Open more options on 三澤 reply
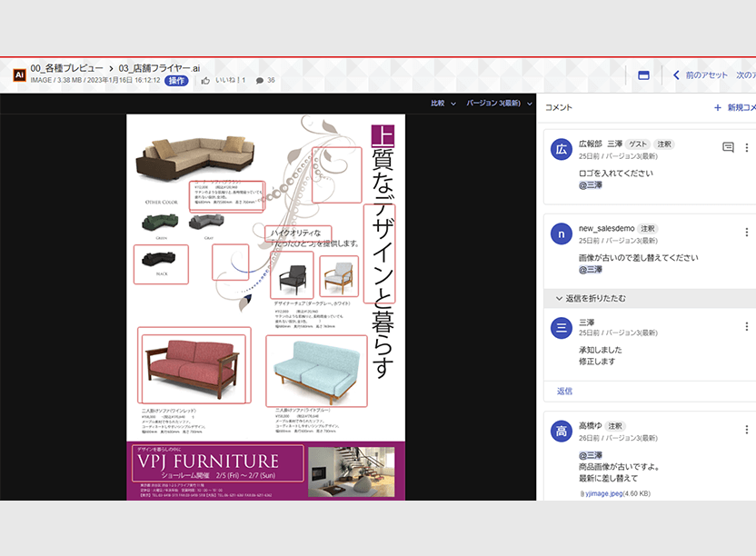 click(x=746, y=326)
